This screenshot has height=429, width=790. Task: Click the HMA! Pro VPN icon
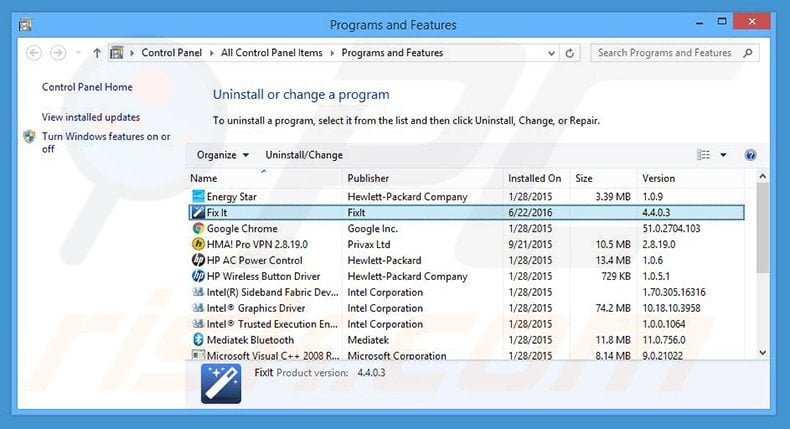(199, 244)
